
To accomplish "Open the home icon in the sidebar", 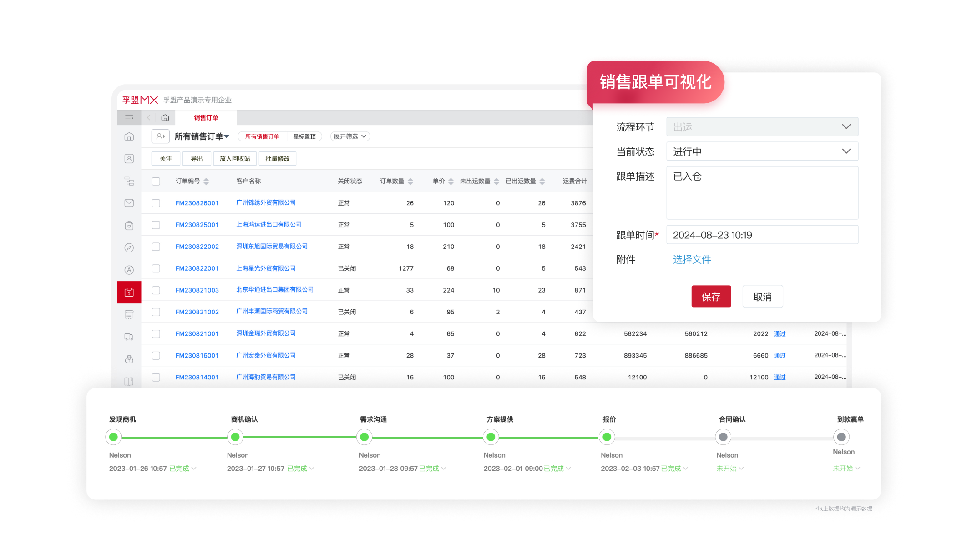I will (x=129, y=136).
